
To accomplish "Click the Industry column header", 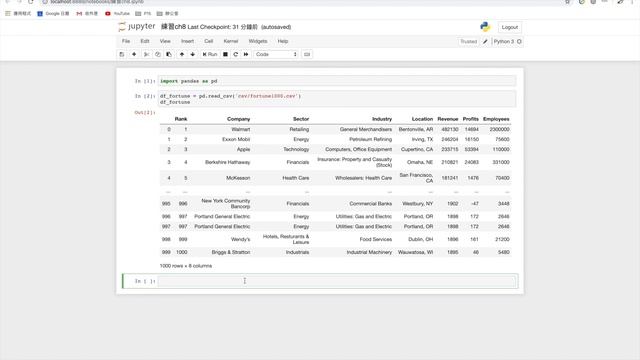I will pyautogui.click(x=382, y=119).
